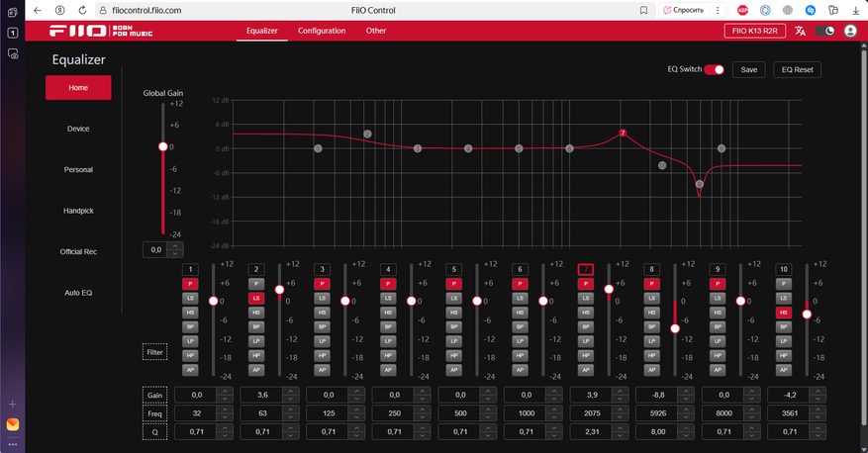The height and width of the screenshot is (453, 868).
Task: Select the Auto EQ sidebar item
Action: point(78,293)
